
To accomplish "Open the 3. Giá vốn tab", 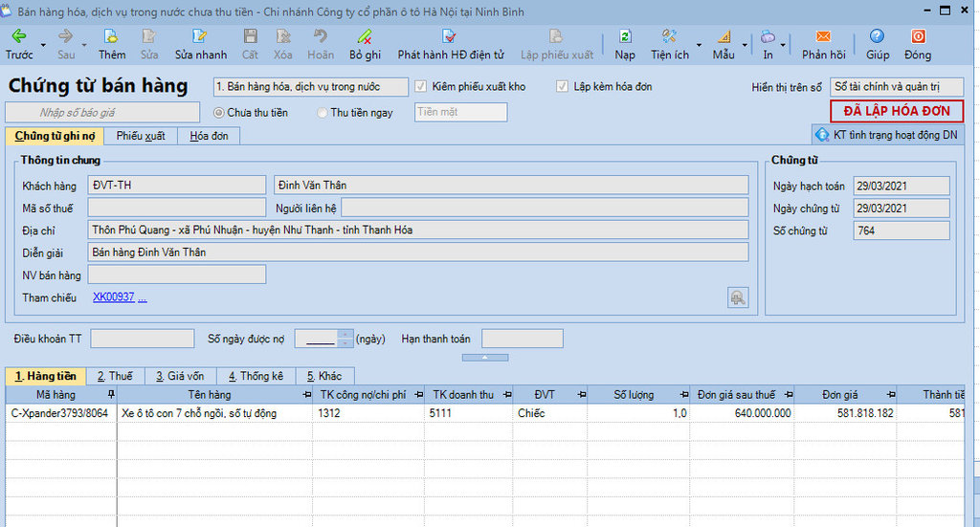I will 180,376.
